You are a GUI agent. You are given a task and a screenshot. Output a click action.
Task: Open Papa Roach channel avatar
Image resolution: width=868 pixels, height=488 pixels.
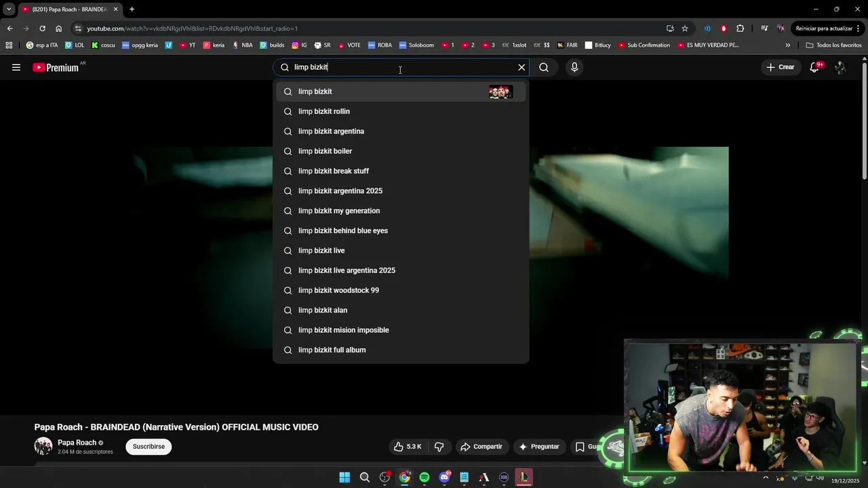tap(43, 446)
